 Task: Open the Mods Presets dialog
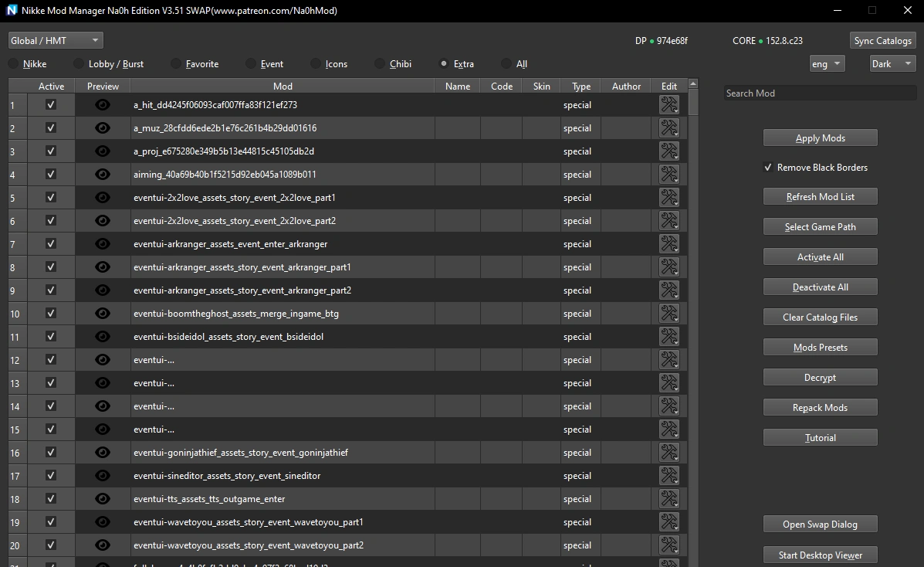tap(821, 348)
